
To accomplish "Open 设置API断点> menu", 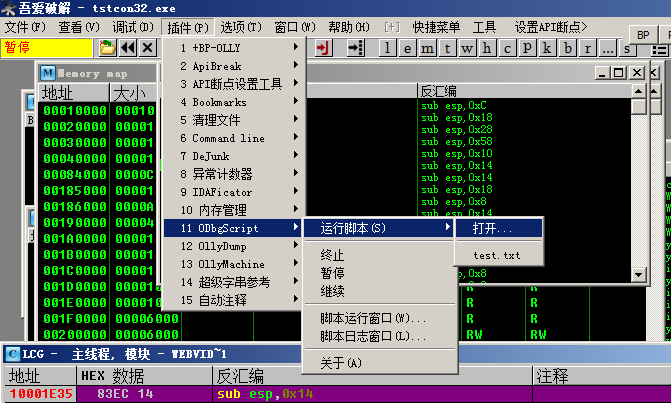I will pyautogui.click(x=551, y=27).
